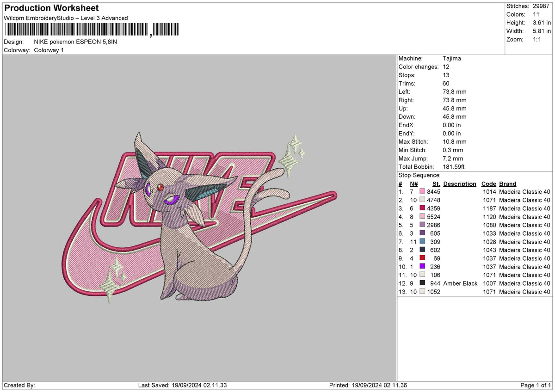Click the crimson swatch in stop 3
The height and width of the screenshot is (392, 555).
422,208
